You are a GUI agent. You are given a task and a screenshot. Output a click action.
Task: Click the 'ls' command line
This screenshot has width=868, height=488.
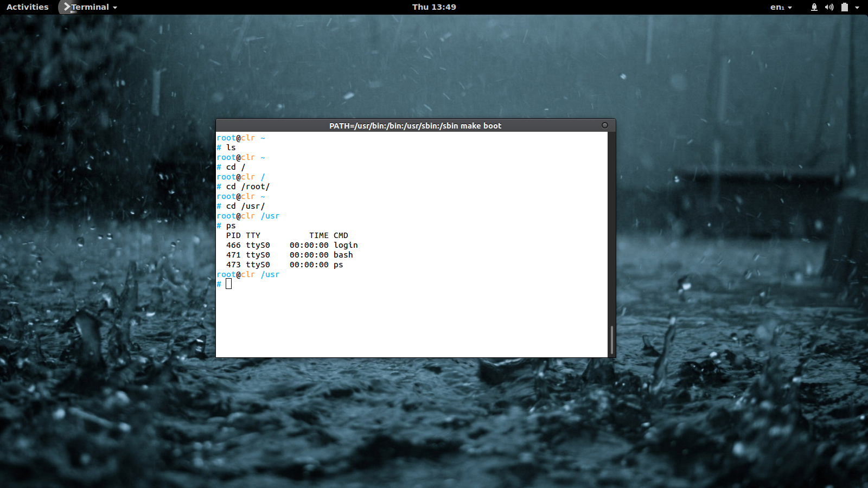[x=226, y=147]
